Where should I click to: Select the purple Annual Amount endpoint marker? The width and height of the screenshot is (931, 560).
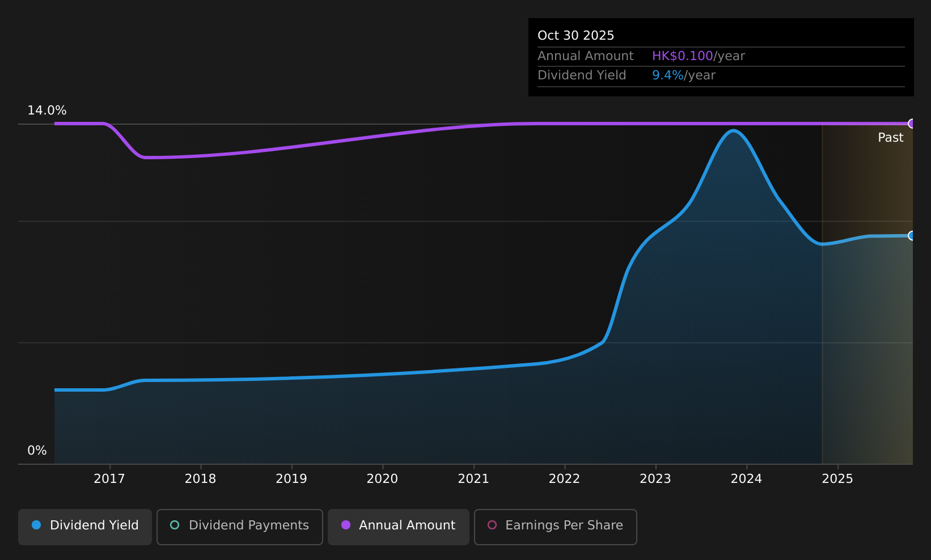click(x=912, y=124)
